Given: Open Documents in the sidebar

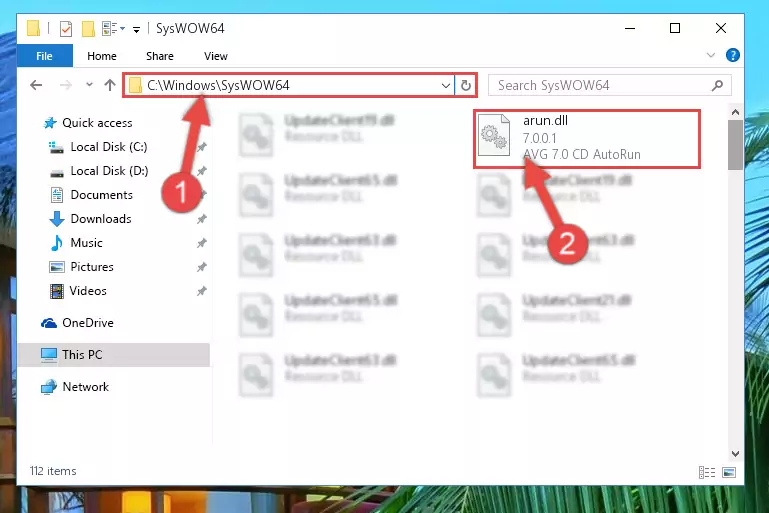Looking at the screenshot, I should 102,195.
